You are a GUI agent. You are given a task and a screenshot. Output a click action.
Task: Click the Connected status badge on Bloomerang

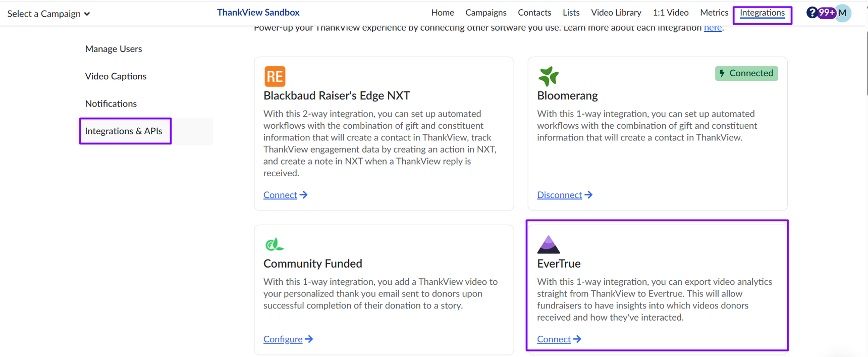[x=746, y=73]
